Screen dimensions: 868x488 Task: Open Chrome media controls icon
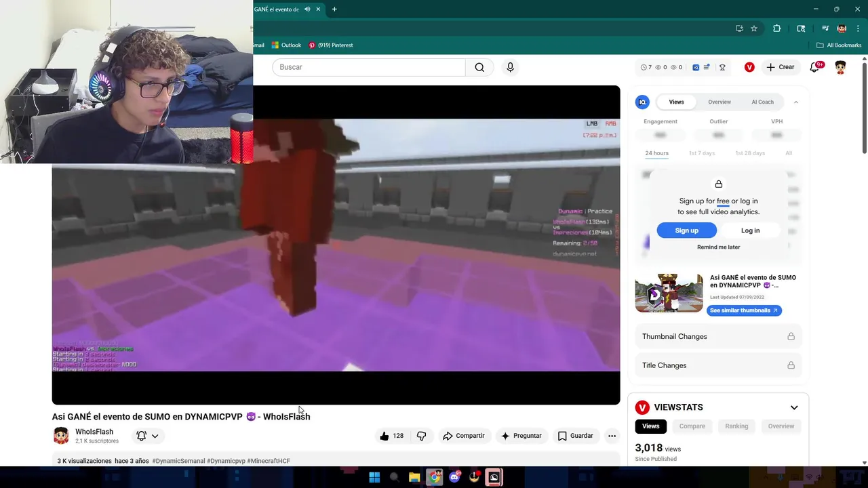(x=825, y=28)
